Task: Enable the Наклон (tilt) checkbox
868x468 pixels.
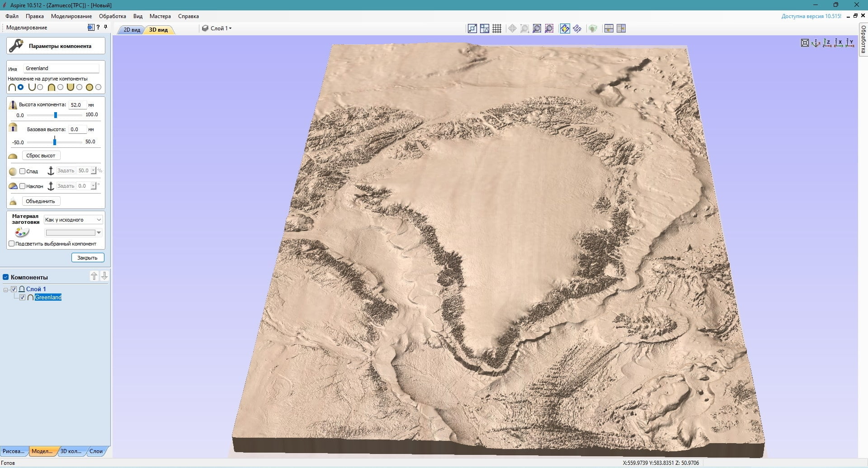Action: coord(22,186)
